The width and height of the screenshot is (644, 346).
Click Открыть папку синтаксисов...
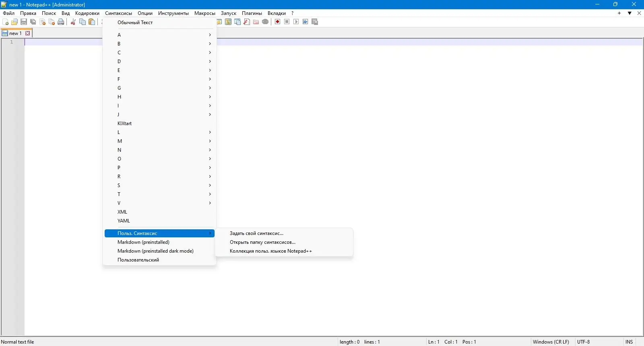[284, 242]
